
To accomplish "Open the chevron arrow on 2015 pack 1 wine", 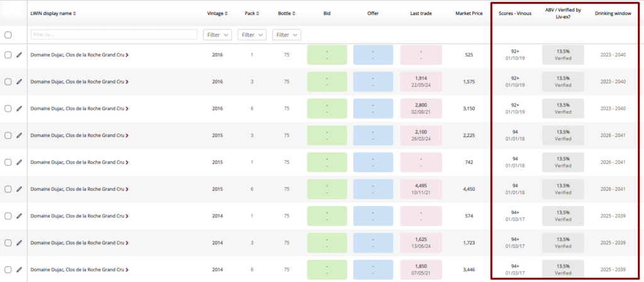I will pos(127,162).
